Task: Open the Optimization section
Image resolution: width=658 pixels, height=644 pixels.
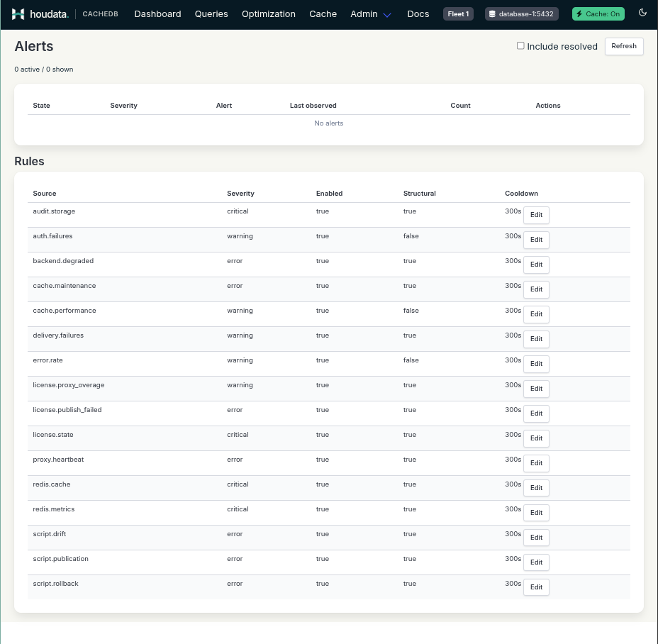Action: (x=269, y=14)
